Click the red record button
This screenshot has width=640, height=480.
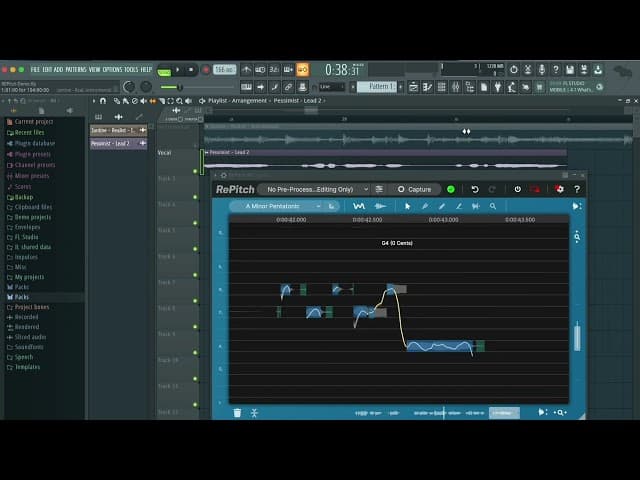206,70
